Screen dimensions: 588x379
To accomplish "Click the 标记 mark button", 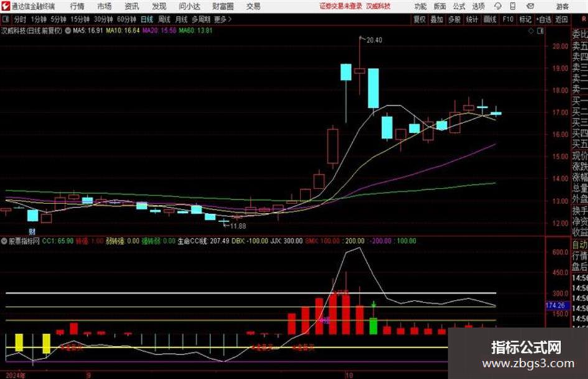I will (x=526, y=19).
